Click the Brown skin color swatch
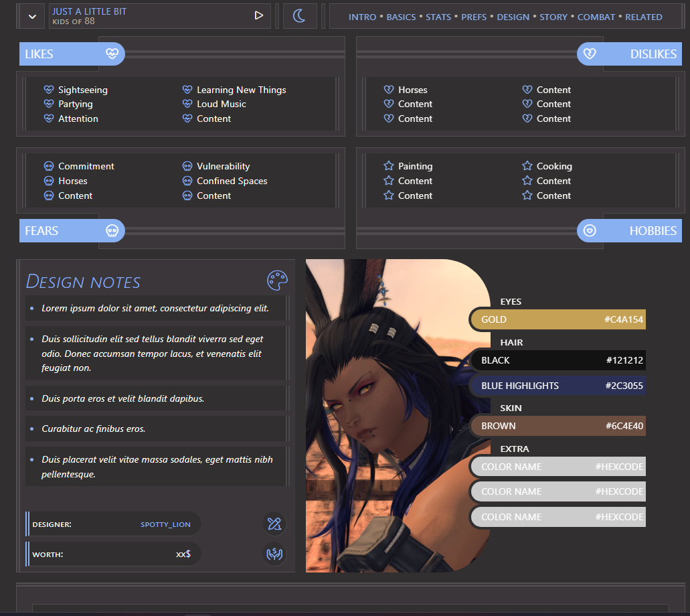The height and width of the screenshot is (616, 690). [x=559, y=426]
